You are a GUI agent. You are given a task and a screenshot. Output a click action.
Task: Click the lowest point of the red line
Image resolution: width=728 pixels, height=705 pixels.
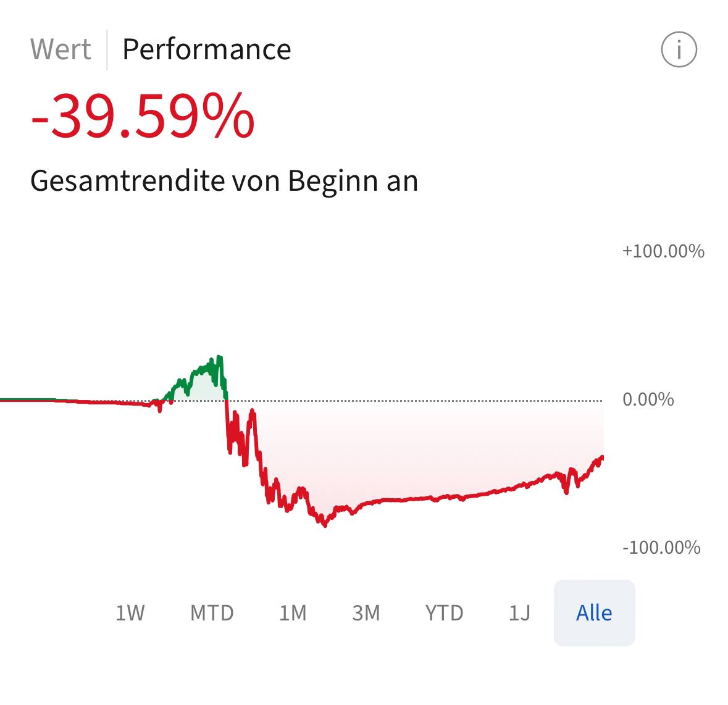(x=325, y=525)
